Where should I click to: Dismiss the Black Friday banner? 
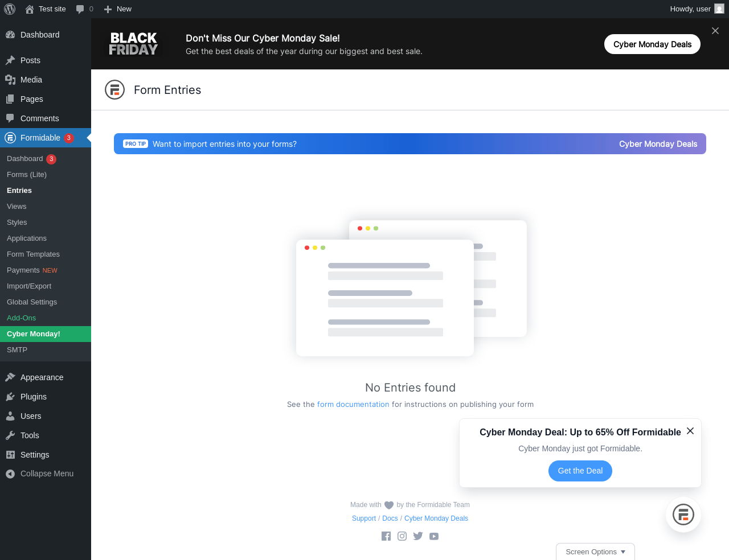click(715, 31)
